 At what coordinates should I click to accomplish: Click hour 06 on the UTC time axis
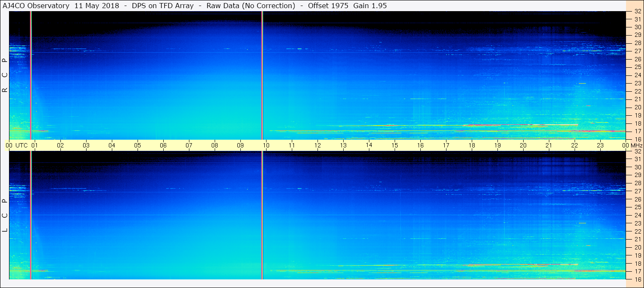[163, 145]
